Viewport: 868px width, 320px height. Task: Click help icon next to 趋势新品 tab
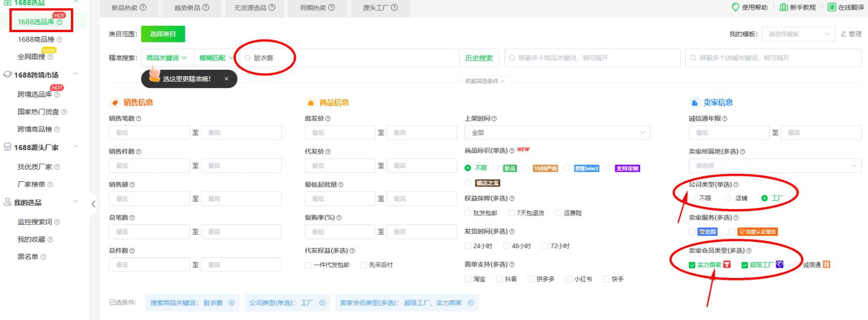[206, 8]
